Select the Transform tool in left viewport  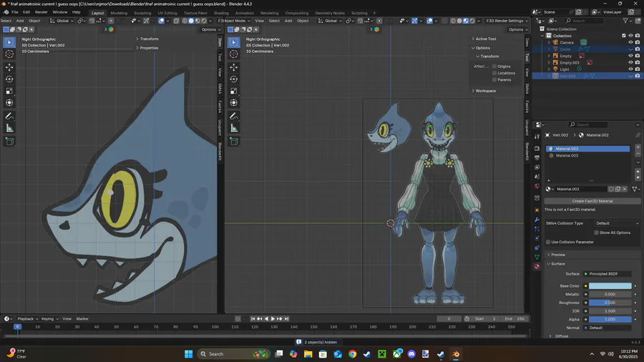[x=9, y=103]
